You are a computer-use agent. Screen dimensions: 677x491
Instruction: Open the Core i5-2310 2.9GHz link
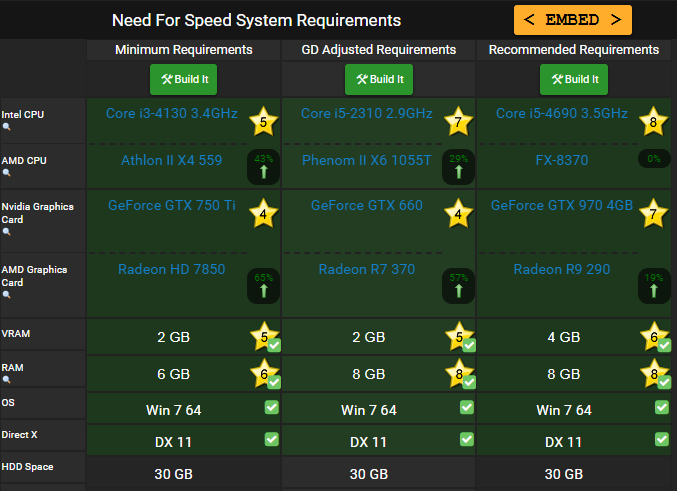(x=367, y=113)
